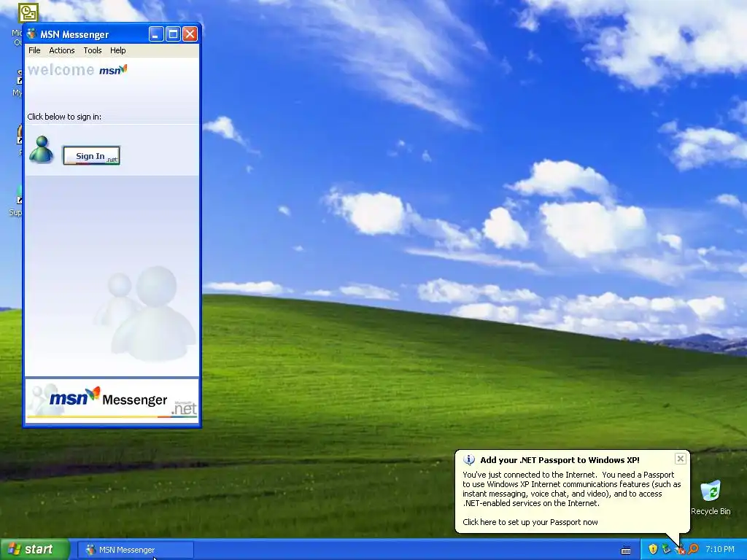Click the MSN Messenger signed-out tray icon
Viewport: 747px width, 560px height.
[680, 549]
